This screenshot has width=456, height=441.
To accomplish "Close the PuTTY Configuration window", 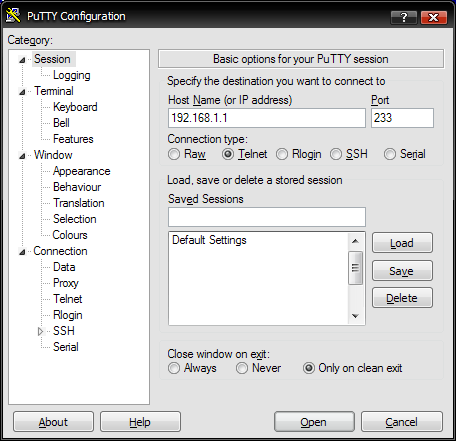I will pyautogui.click(x=434, y=17).
